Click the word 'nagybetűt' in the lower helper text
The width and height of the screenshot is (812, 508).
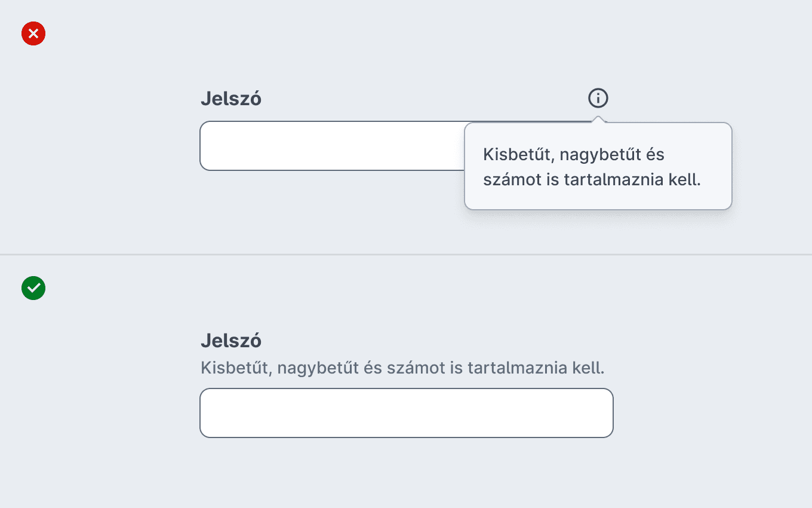[x=318, y=368]
